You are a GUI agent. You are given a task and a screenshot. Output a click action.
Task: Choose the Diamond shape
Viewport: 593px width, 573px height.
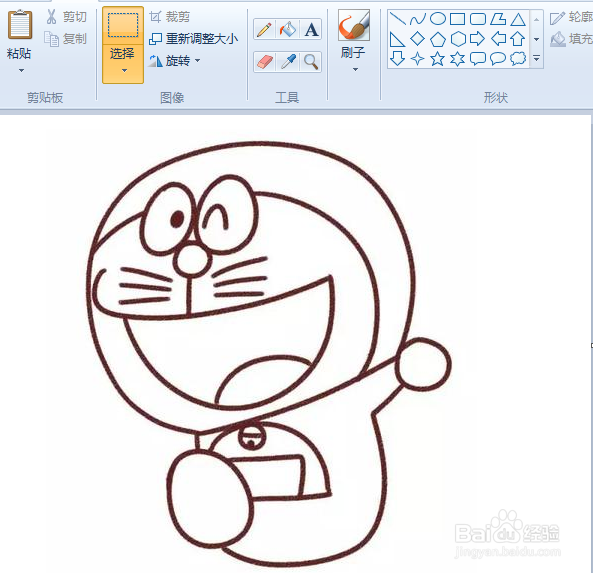[418, 39]
